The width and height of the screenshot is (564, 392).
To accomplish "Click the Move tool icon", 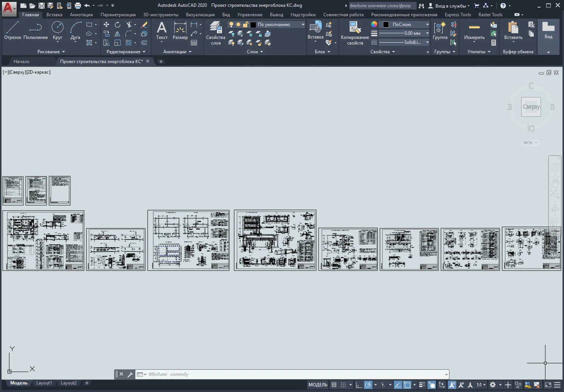I will (x=107, y=25).
